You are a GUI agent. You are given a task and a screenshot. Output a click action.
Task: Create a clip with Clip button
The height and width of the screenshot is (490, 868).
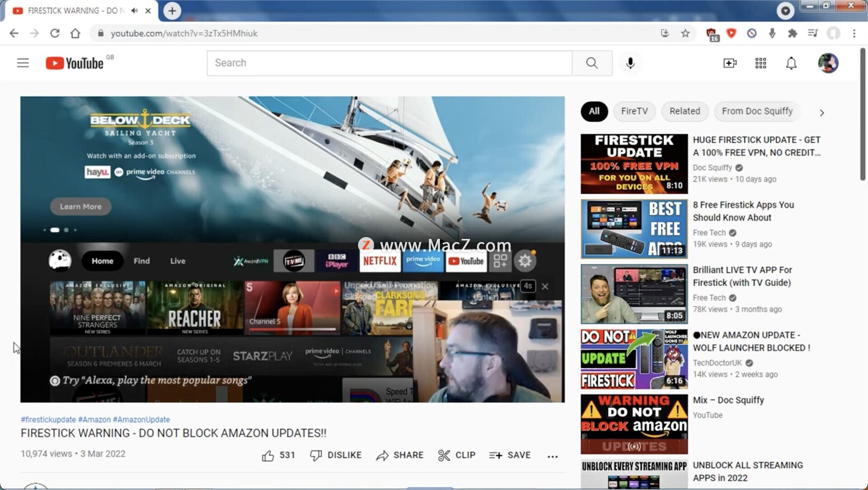click(457, 455)
